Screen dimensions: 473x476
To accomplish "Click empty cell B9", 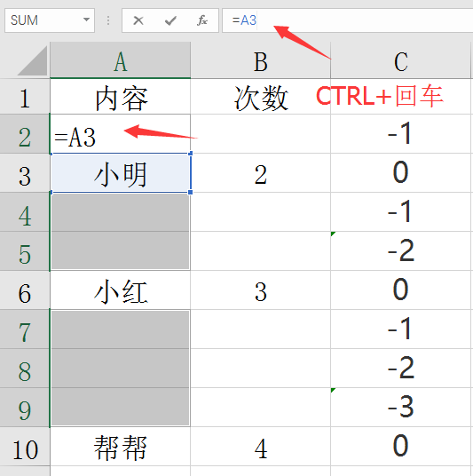I will coord(260,408).
